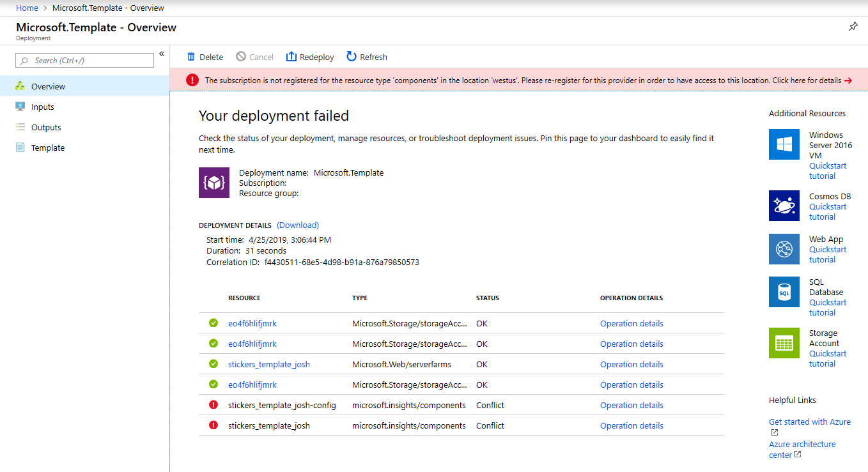
Task: Click the Web App globe icon
Action: point(784,249)
